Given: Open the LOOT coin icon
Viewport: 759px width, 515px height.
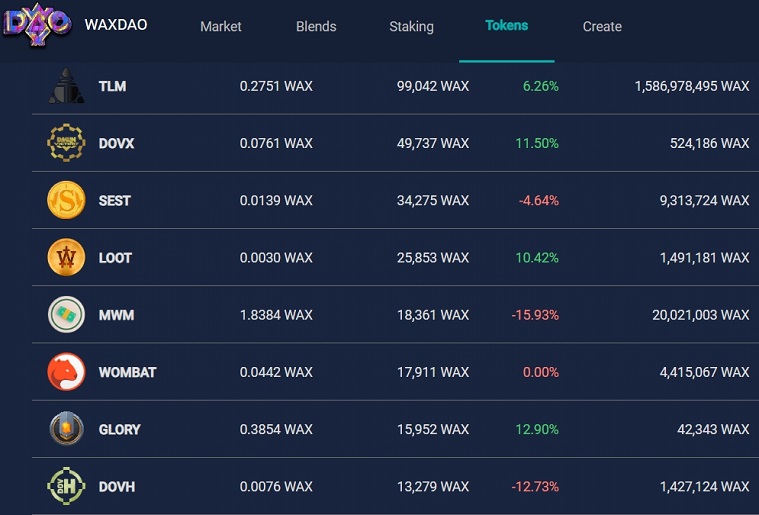Looking at the screenshot, I should click(x=66, y=257).
